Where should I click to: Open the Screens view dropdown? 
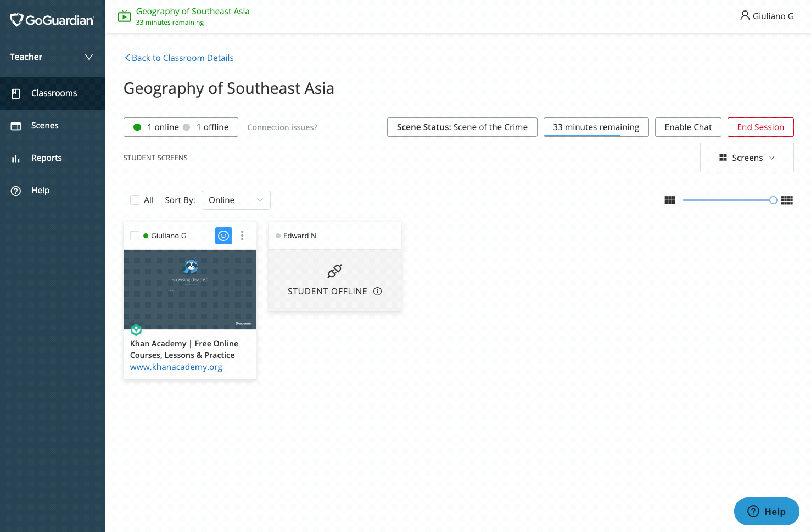(x=747, y=158)
